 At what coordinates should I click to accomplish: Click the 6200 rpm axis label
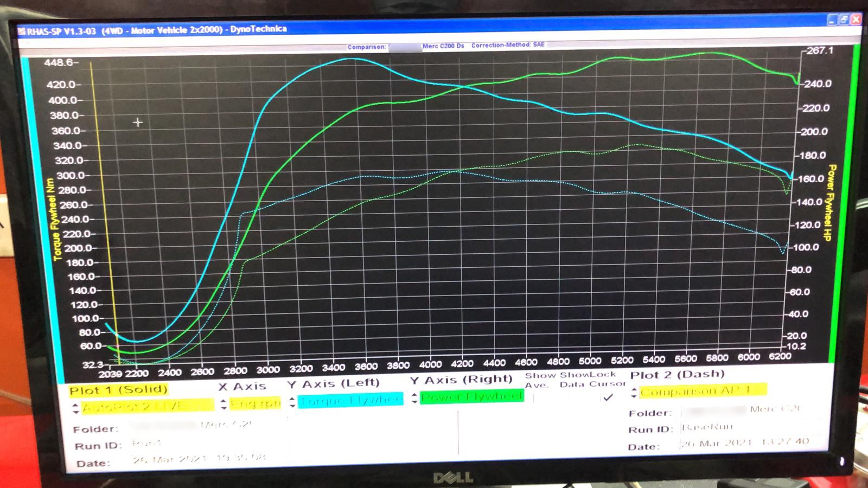coord(780,356)
